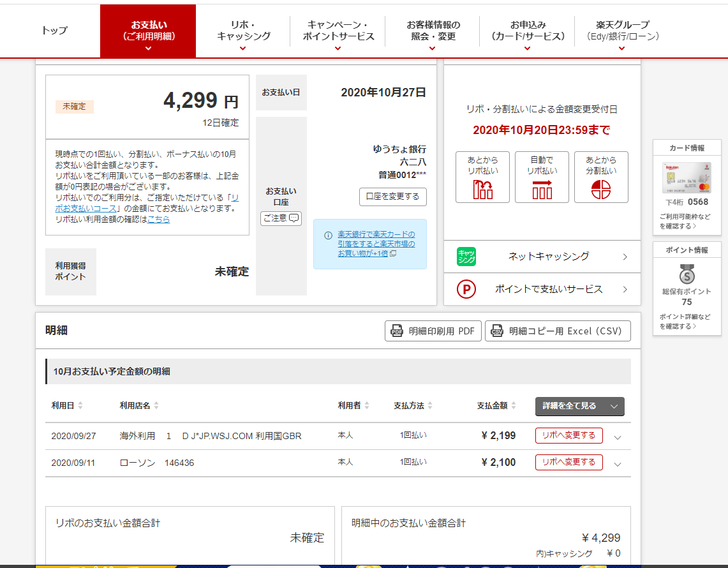728x568 pixels.
Task: Click the 未確定 status badge
Action: click(74, 107)
